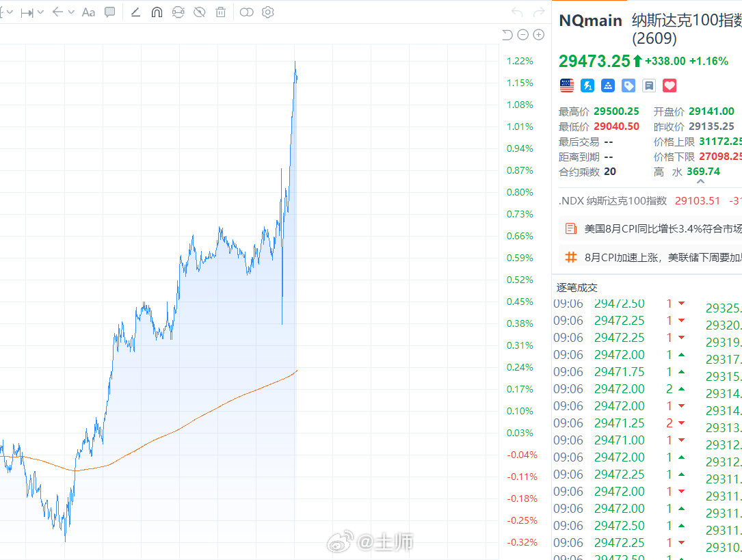Select the horizontal range measure tool
This screenshot has height=560, width=742.
click(x=27, y=12)
